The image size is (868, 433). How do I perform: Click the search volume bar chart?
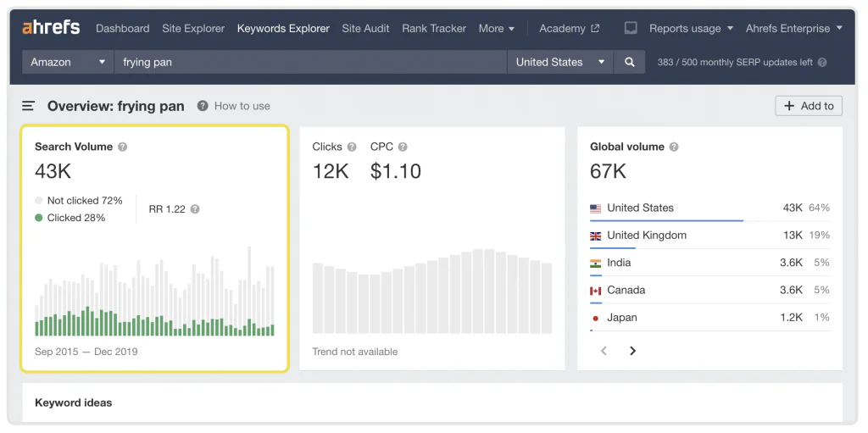pyautogui.click(x=154, y=291)
